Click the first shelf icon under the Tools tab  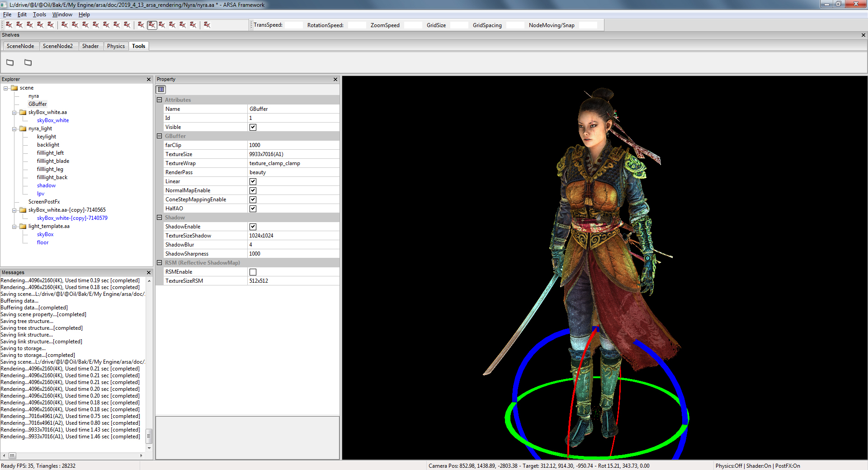point(9,62)
